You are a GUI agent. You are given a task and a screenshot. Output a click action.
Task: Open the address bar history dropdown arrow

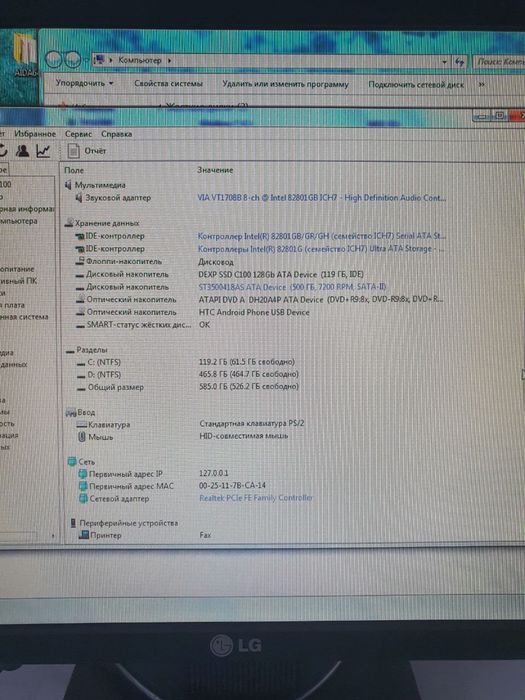[445, 62]
